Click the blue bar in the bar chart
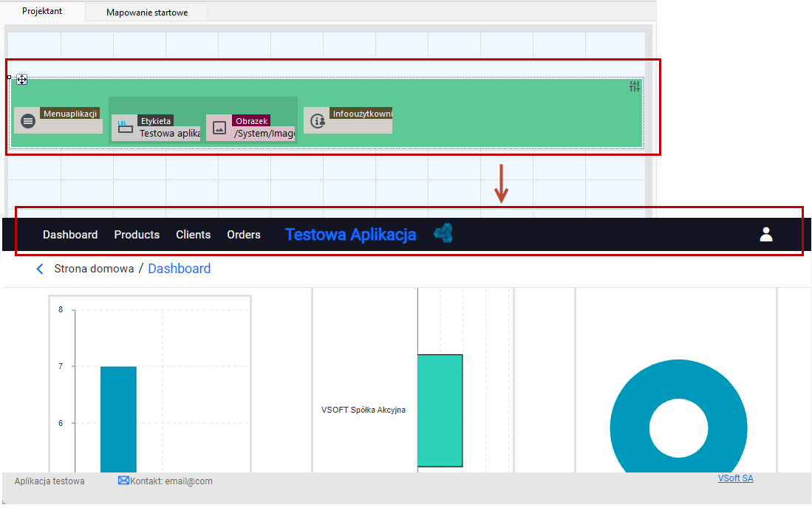The image size is (812, 519). tap(119, 419)
